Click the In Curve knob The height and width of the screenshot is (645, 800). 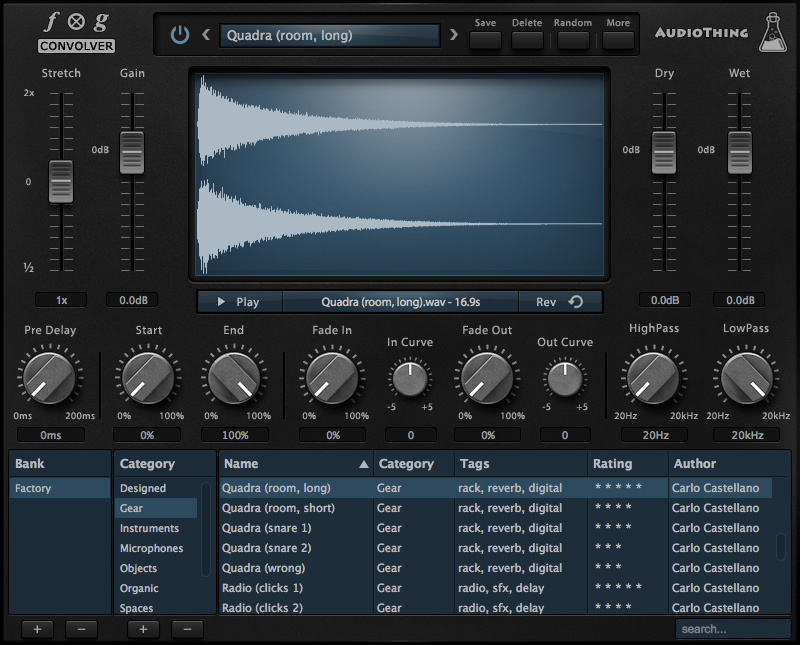point(409,378)
